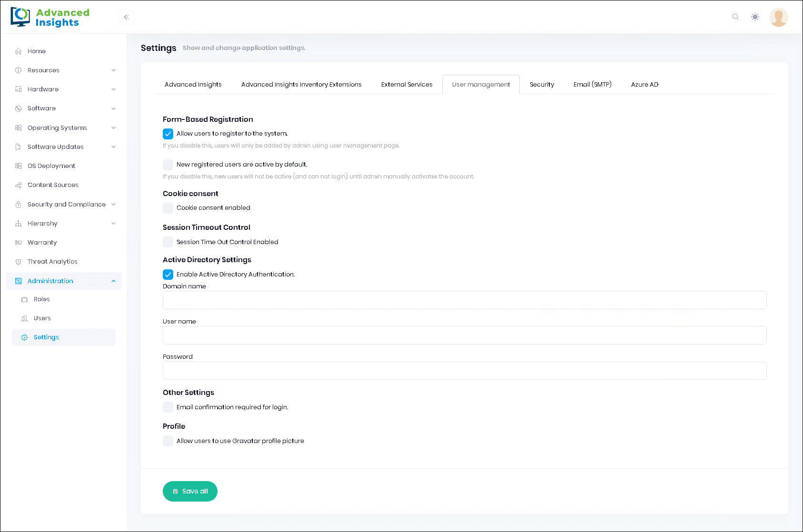The height and width of the screenshot is (532, 803).
Task: Click the Content Sources icon
Action: (x=19, y=185)
